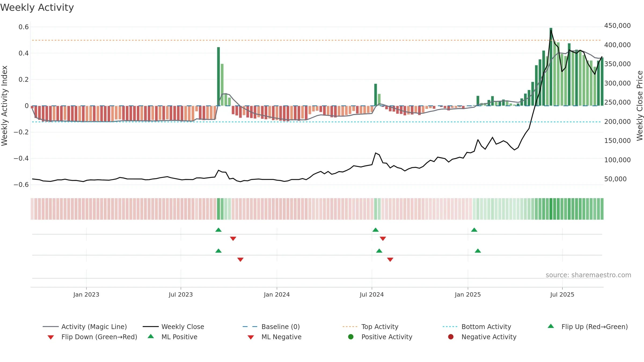Viewport: 644px width, 362px height.
Task: Click the cyan dotted Bottom Activity line
Action: click(317, 122)
